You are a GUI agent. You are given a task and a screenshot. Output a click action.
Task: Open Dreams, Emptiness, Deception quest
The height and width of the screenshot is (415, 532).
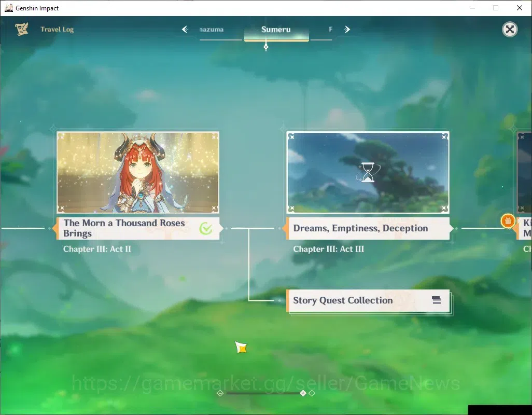(368, 228)
